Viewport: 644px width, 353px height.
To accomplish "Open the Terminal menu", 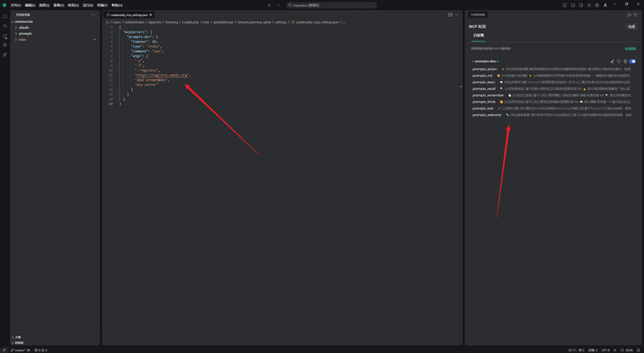I will [x=103, y=5].
